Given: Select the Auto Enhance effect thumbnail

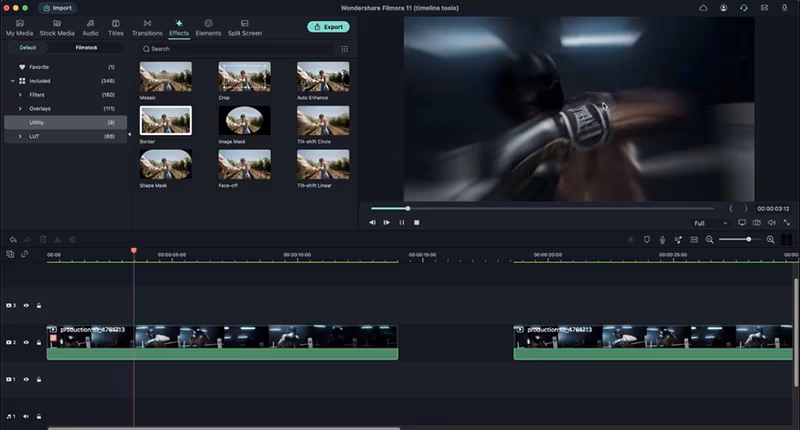Looking at the screenshot, I should 323,77.
